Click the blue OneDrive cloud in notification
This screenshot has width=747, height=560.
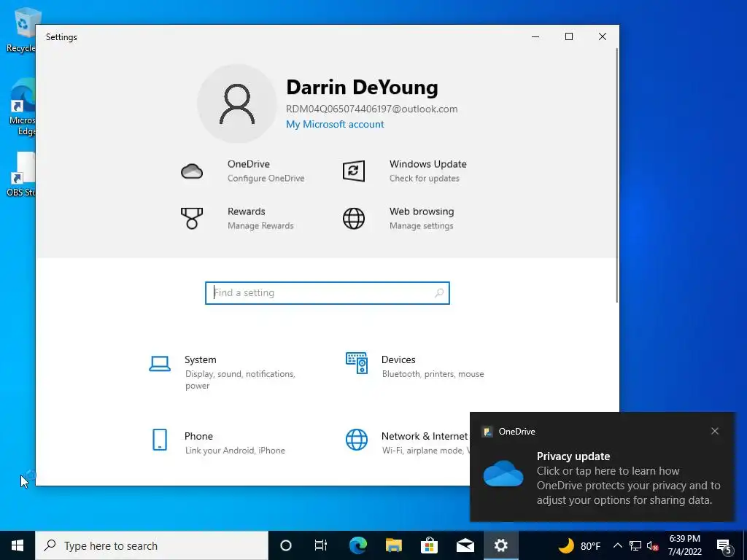(503, 473)
